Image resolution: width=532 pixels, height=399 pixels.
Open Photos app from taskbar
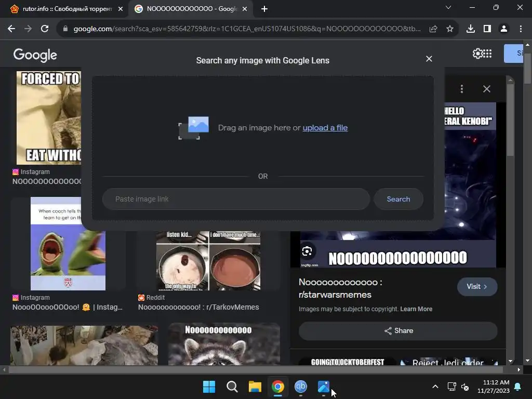[324, 387]
